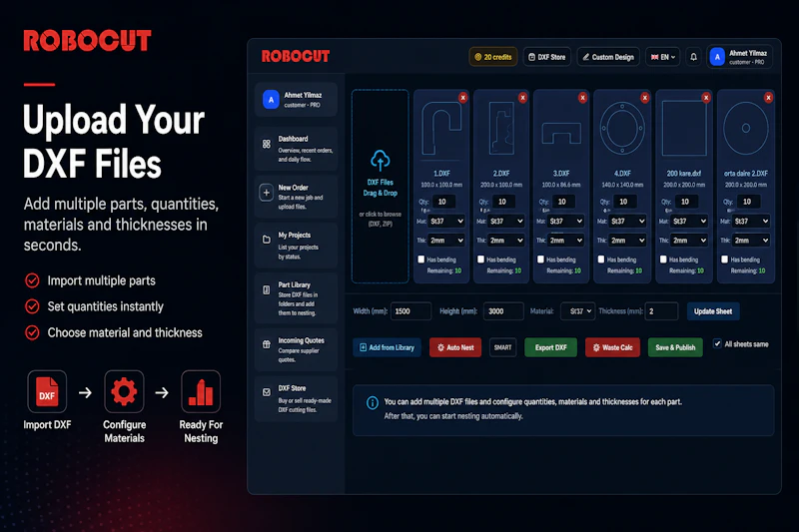Remove the 1.DXF part card
This screenshot has width=799, height=532.
462,97
